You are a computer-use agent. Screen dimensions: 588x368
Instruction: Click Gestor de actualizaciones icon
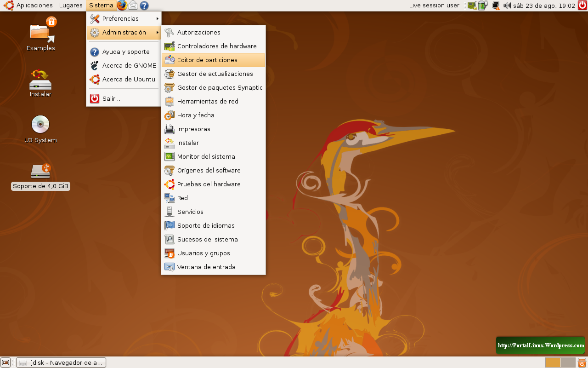tap(170, 74)
